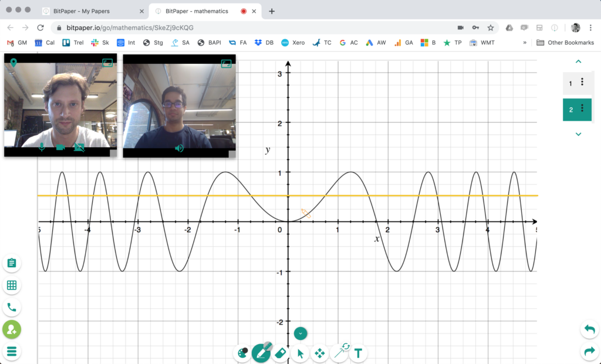Mute the microphone in your video feed

click(41, 148)
